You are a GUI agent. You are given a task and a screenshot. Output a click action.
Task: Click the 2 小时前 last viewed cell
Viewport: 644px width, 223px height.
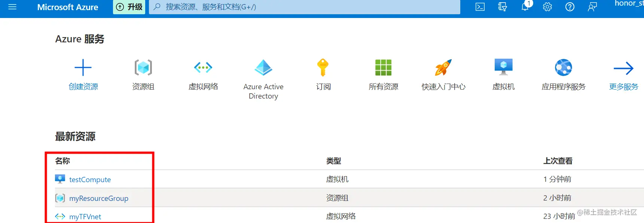point(557,198)
